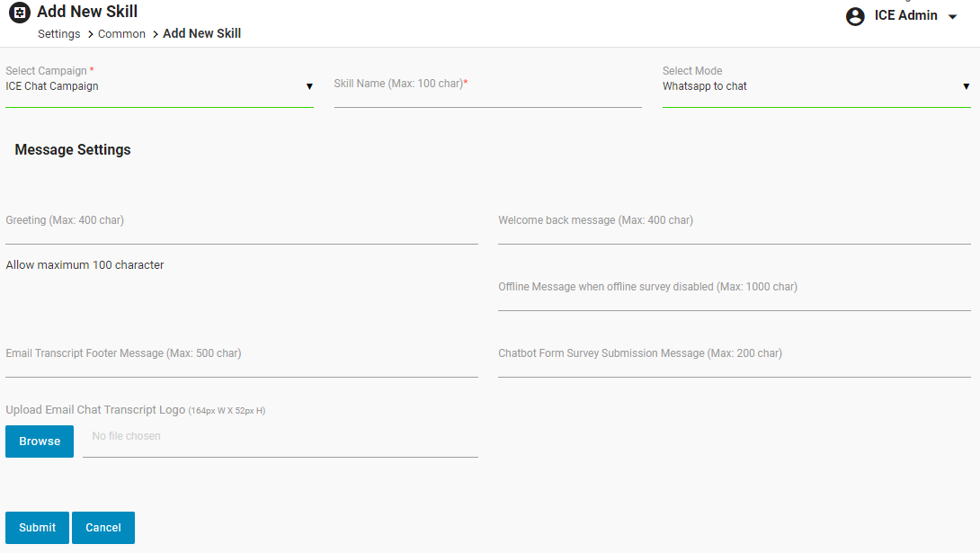Click the ICE Admin user avatar icon
The height and width of the screenshot is (553, 980).
coord(855,16)
